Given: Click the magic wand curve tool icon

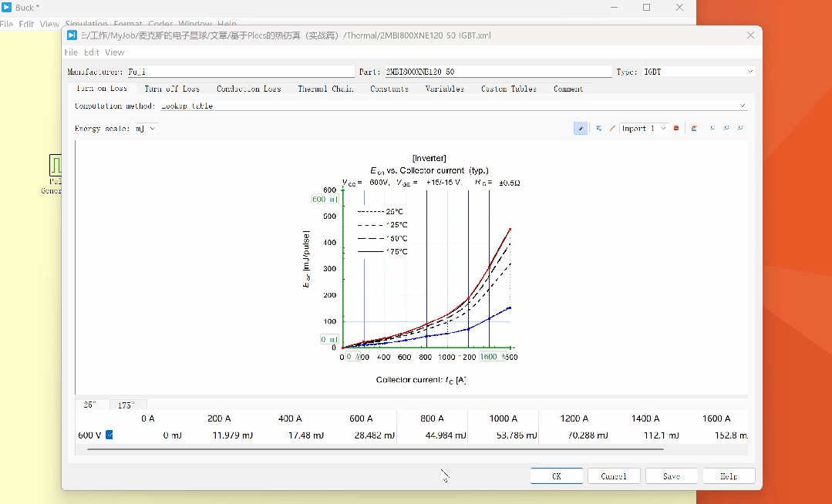Looking at the screenshot, I should pyautogui.click(x=581, y=129).
